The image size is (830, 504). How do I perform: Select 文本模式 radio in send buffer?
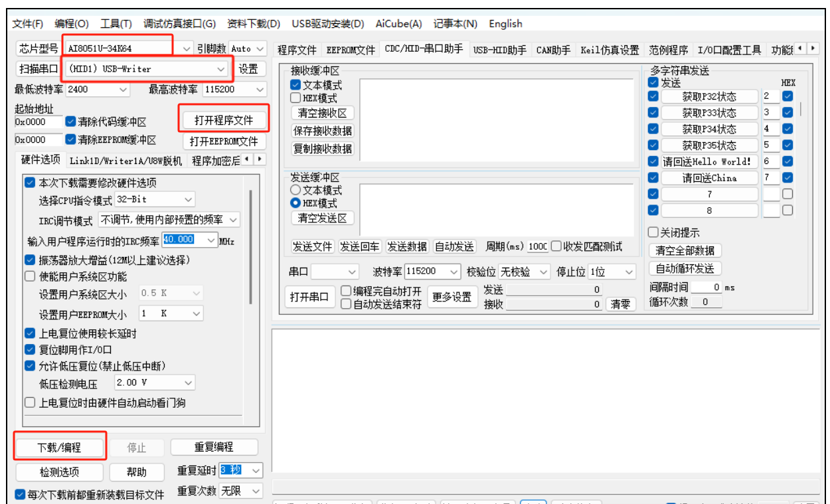coord(296,191)
